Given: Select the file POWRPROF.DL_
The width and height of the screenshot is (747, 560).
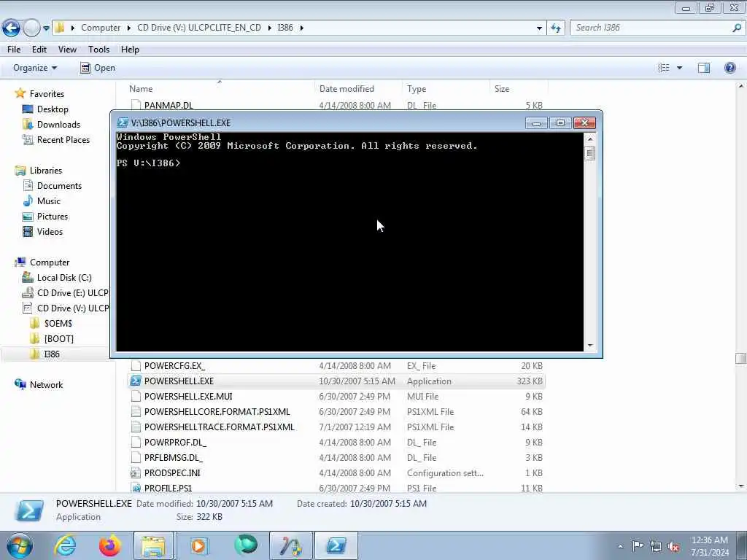Looking at the screenshot, I should (336, 442).
